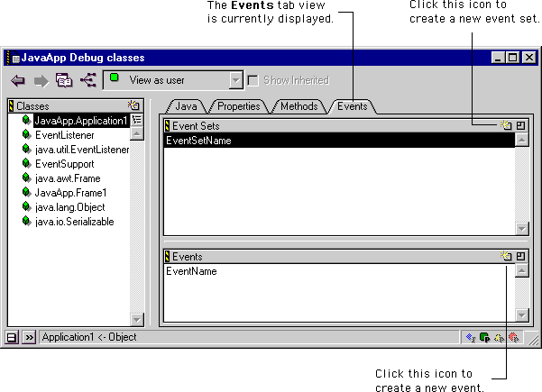Minimize the JavaApp Debug classes window

[x=498, y=58]
